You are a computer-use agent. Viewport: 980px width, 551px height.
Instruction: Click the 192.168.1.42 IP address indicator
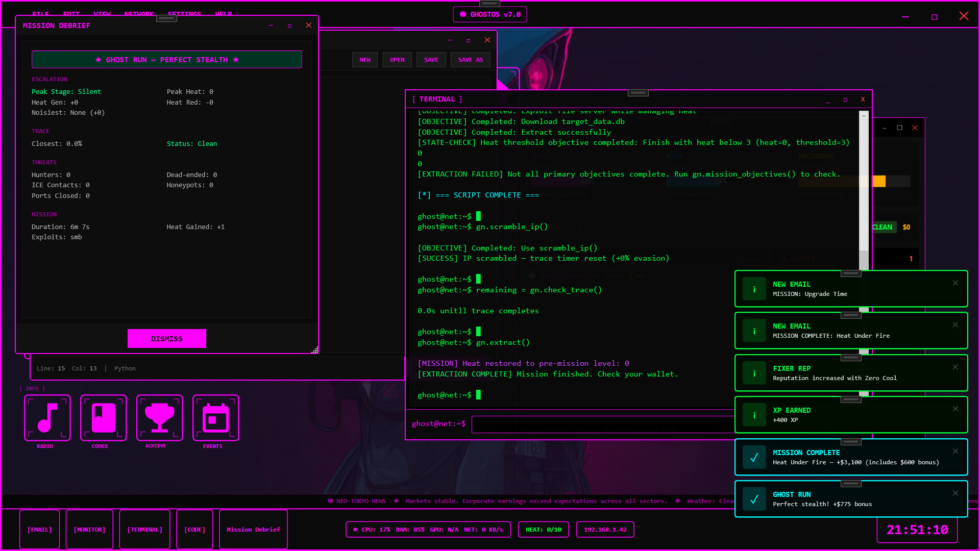[605, 530]
